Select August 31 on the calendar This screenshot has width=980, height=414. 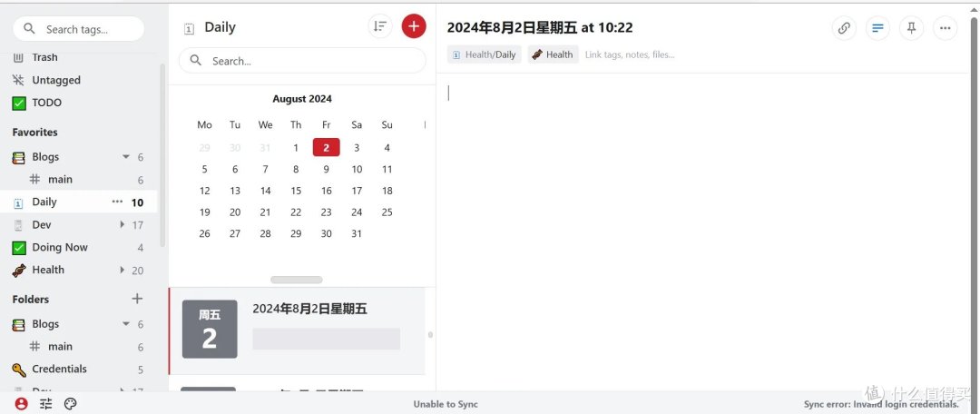click(357, 233)
